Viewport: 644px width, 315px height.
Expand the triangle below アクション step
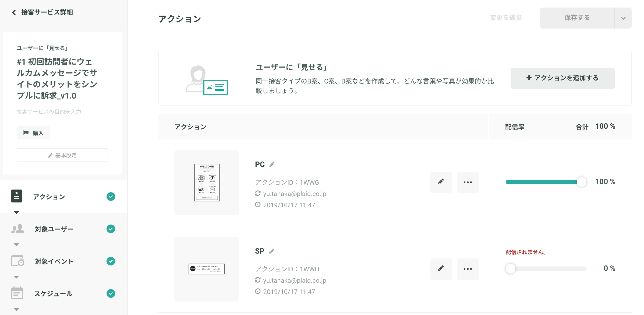pos(16,212)
